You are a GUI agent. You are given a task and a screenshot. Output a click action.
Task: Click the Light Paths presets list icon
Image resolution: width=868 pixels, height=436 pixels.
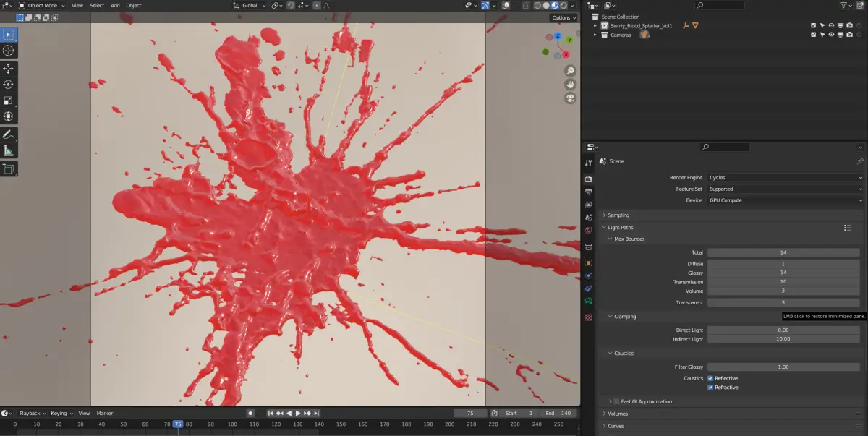847,227
